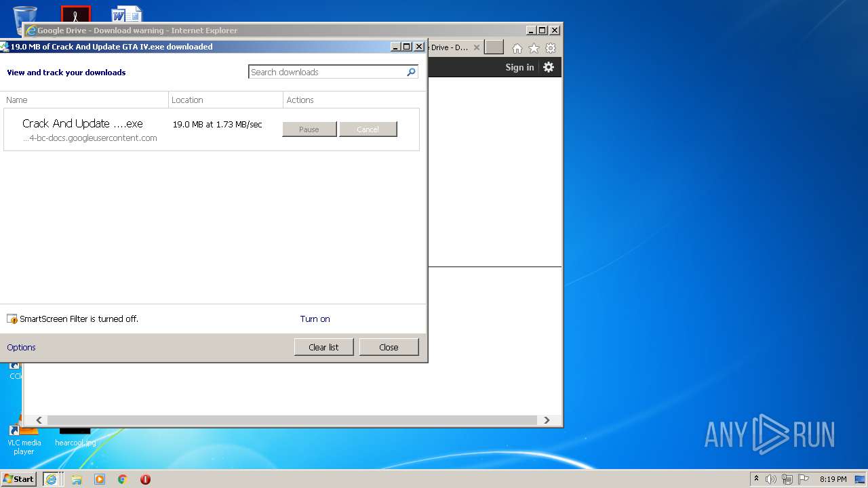Open Adobe Reader desktop shortcut
Image resolution: width=868 pixels, height=488 pixels.
click(75, 15)
